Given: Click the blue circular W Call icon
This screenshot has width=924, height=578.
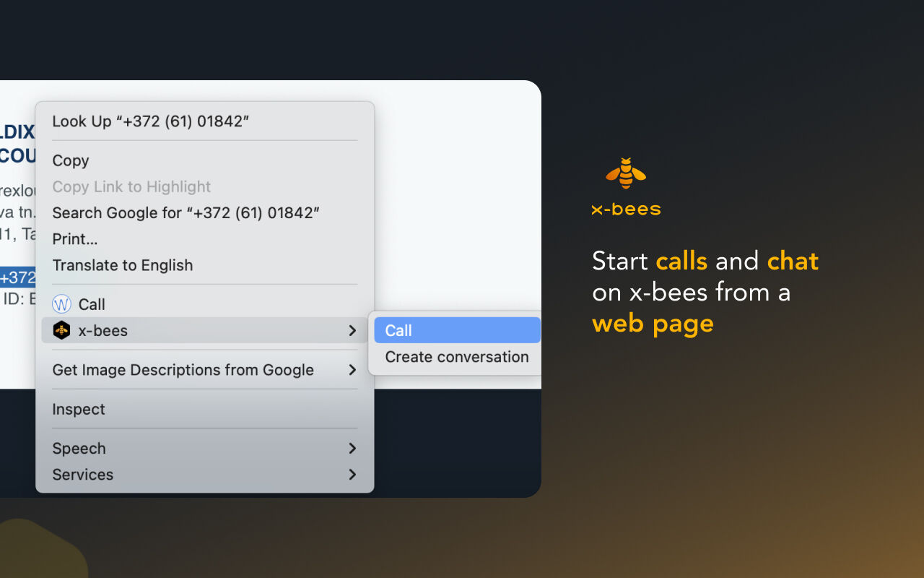Looking at the screenshot, I should (x=62, y=304).
